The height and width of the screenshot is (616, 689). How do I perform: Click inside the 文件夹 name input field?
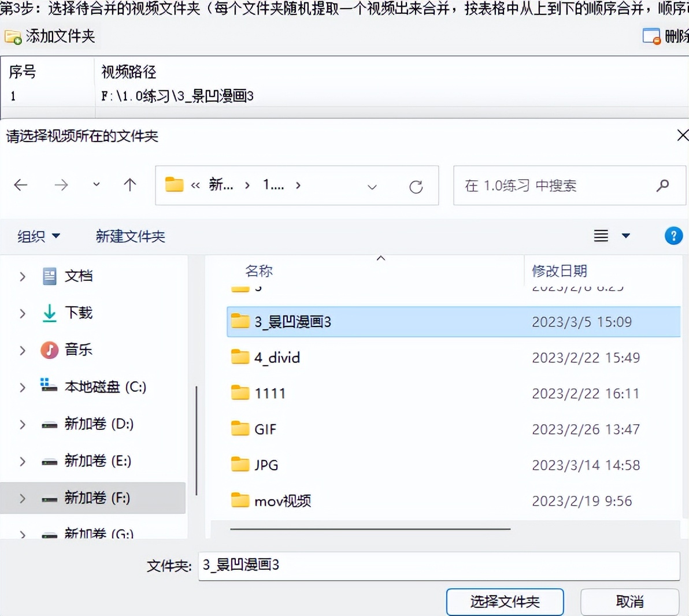(405, 566)
